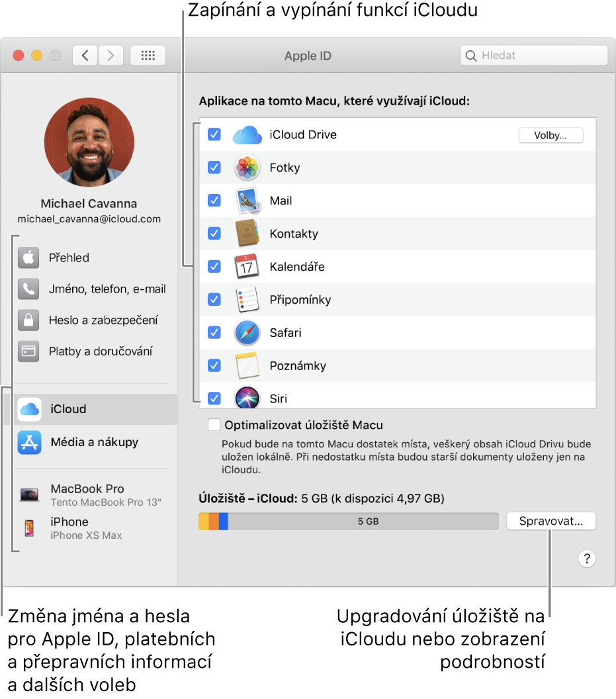This screenshot has height=699, width=616.
Task: Click the search magnifier icon
Action: [470, 56]
